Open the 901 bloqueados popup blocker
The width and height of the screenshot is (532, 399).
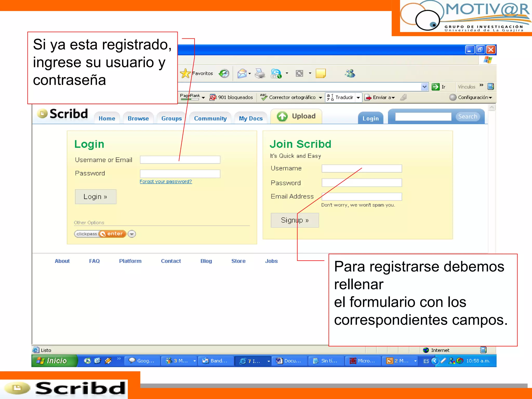tap(231, 97)
